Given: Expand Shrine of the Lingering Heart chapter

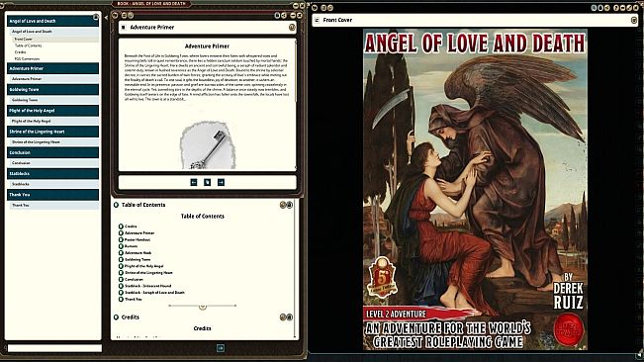Looking at the screenshot, I should tap(52, 132).
